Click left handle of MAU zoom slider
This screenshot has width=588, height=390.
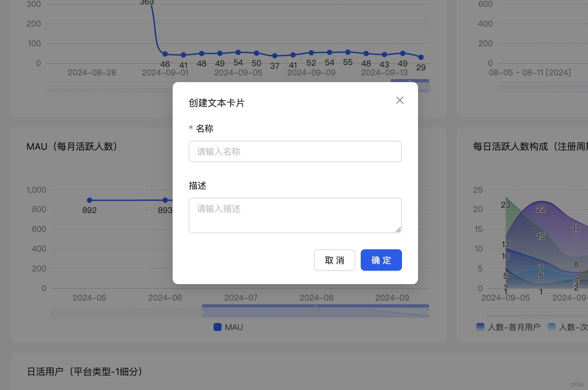point(202,313)
